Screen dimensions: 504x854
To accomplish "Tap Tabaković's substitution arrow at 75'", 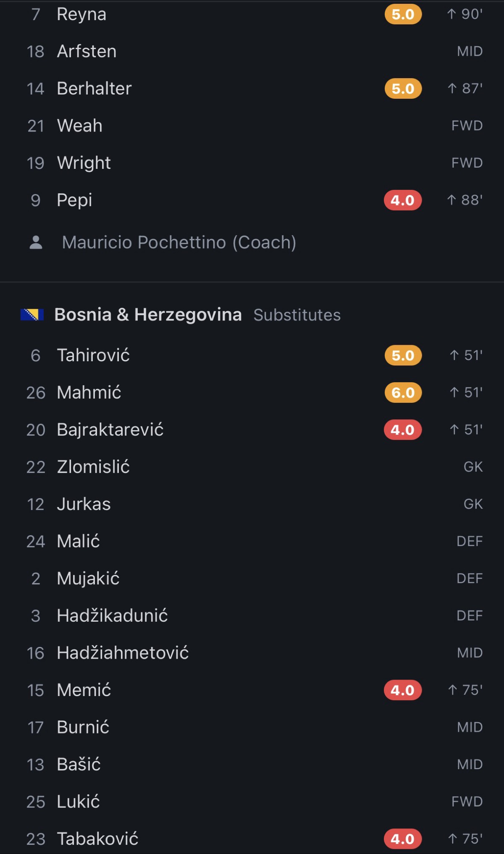I will click(452, 839).
